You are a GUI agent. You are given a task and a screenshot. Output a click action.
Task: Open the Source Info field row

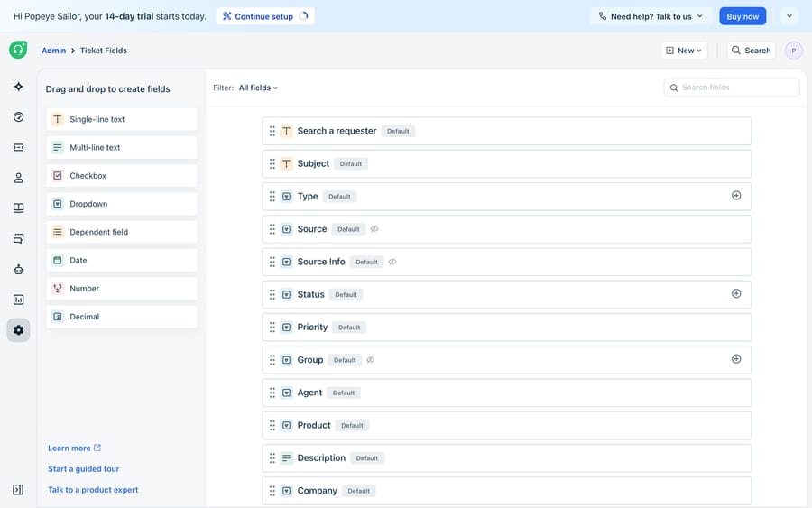[x=506, y=262]
